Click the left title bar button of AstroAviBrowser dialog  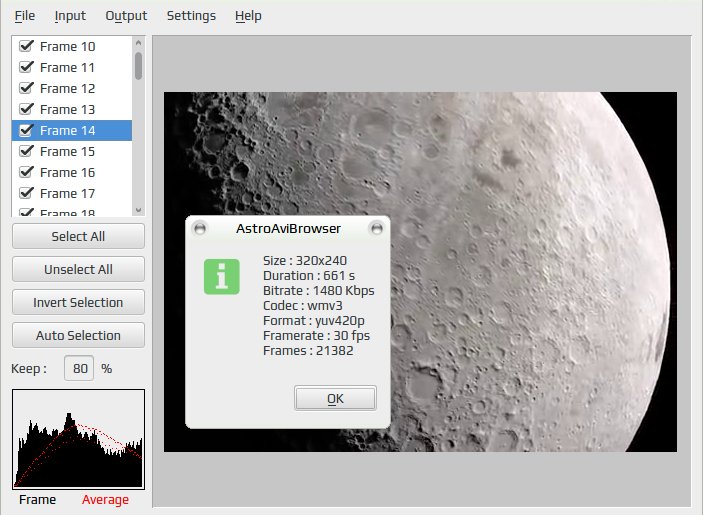pos(200,229)
